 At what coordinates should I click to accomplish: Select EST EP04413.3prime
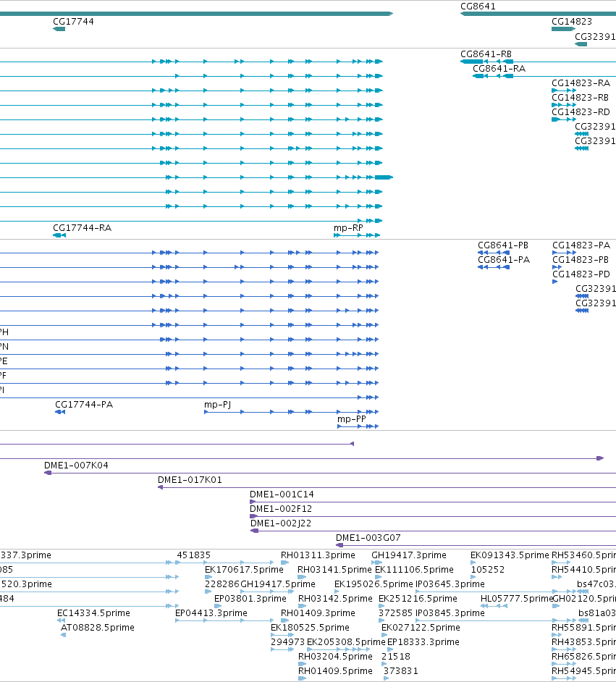(x=211, y=612)
